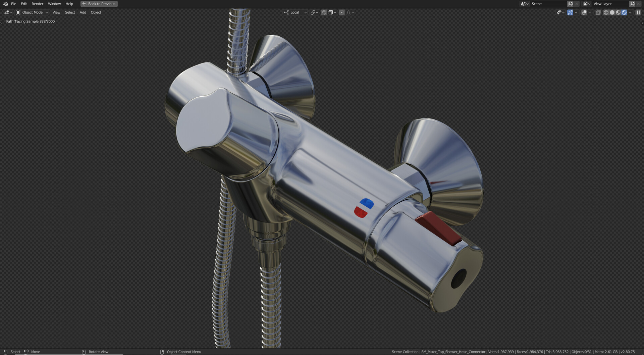Click the Rendered shading icon

[x=624, y=12]
